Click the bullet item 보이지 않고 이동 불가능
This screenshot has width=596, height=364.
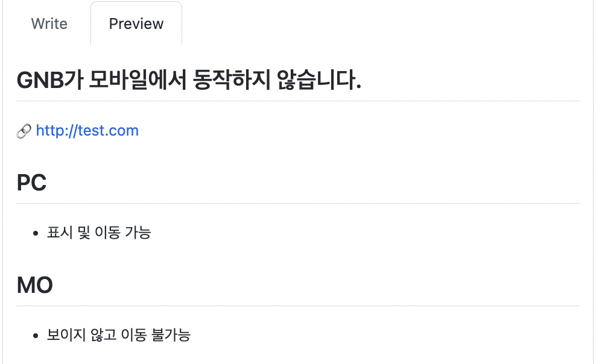119,335
